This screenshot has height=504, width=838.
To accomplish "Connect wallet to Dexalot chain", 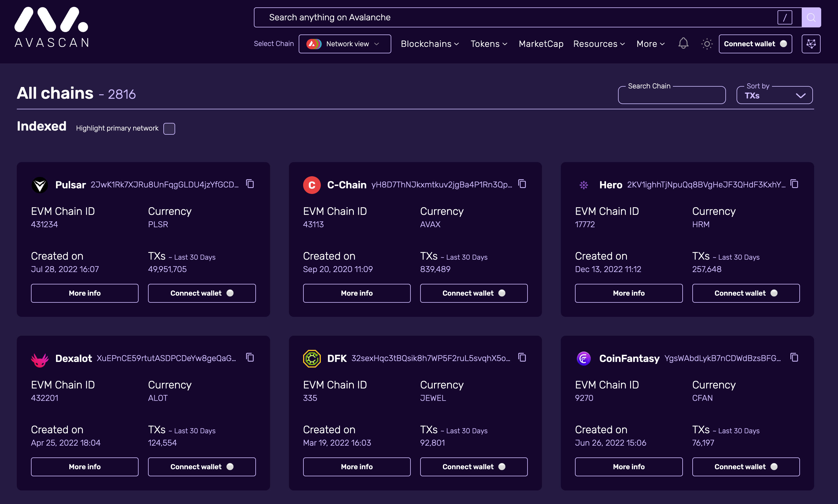I will [202, 467].
